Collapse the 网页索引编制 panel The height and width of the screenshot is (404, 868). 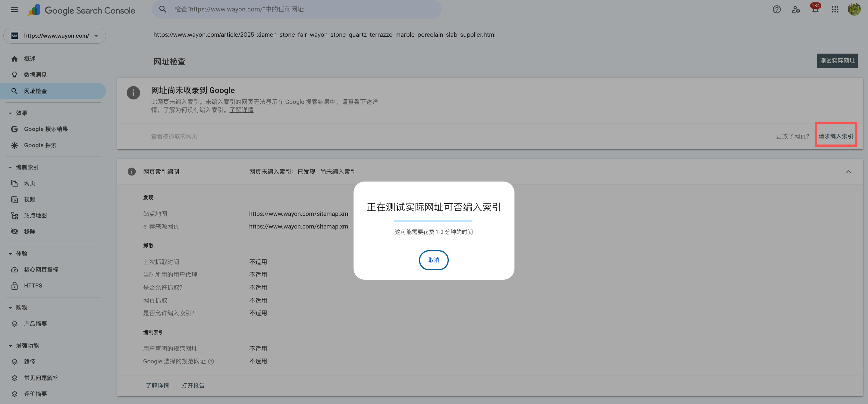click(x=848, y=172)
